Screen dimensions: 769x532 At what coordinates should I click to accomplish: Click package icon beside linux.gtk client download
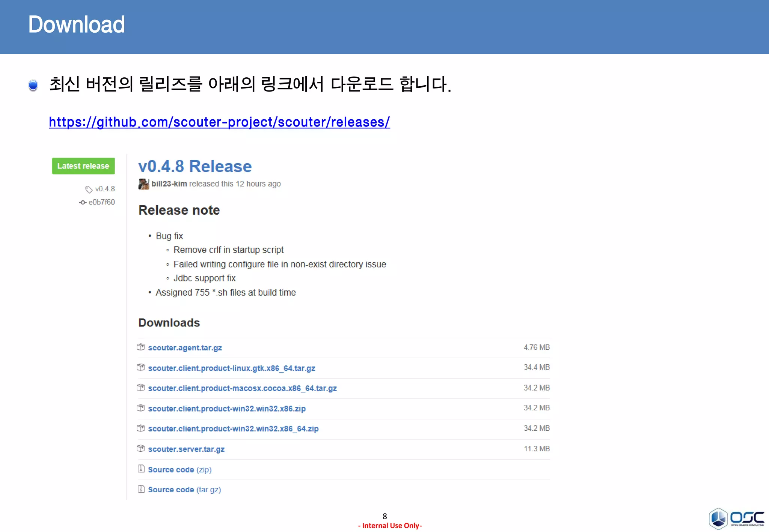(x=141, y=367)
